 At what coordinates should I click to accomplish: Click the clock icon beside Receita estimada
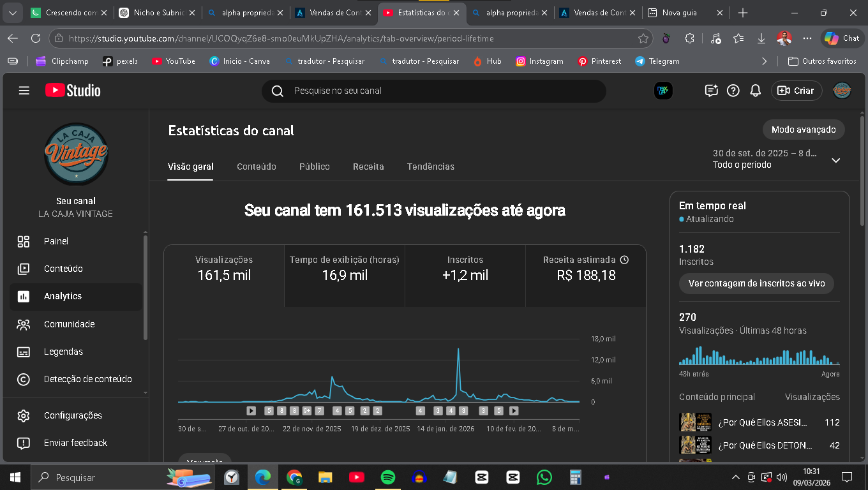tap(624, 260)
